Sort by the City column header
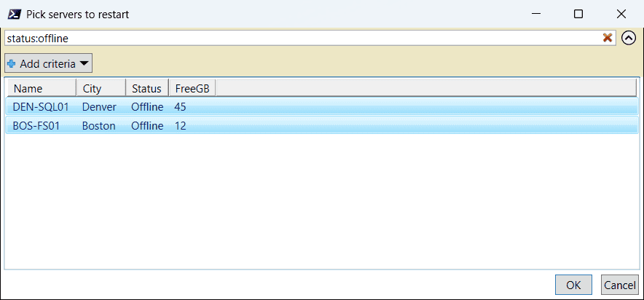The width and height of the screenshot is (644, 300). (x=101, y=88)
